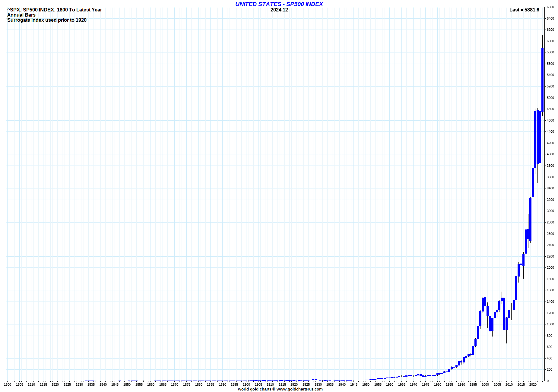Click the 1000 y-axis label
Screen dimensions: 558x392
(x=550, y=324)
